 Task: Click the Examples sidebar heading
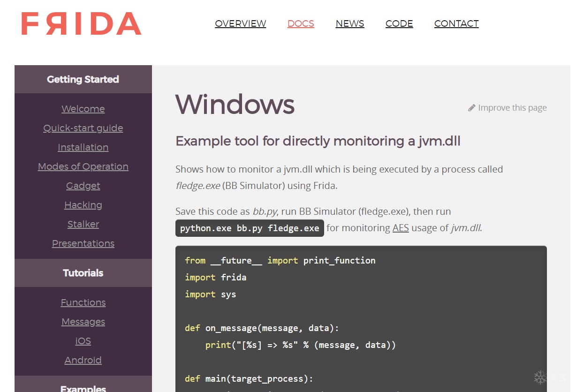point(83,384)
